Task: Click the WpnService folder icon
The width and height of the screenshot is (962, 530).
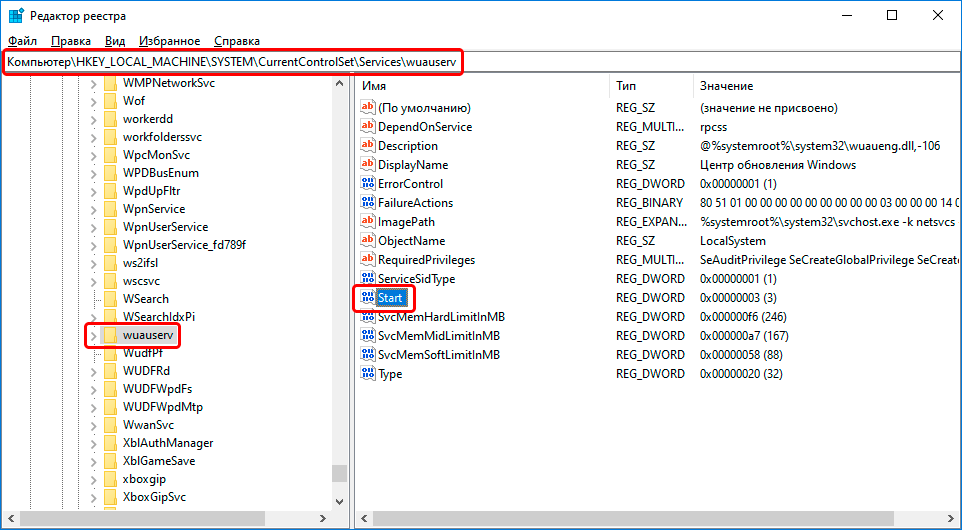Action: [110, 209]
